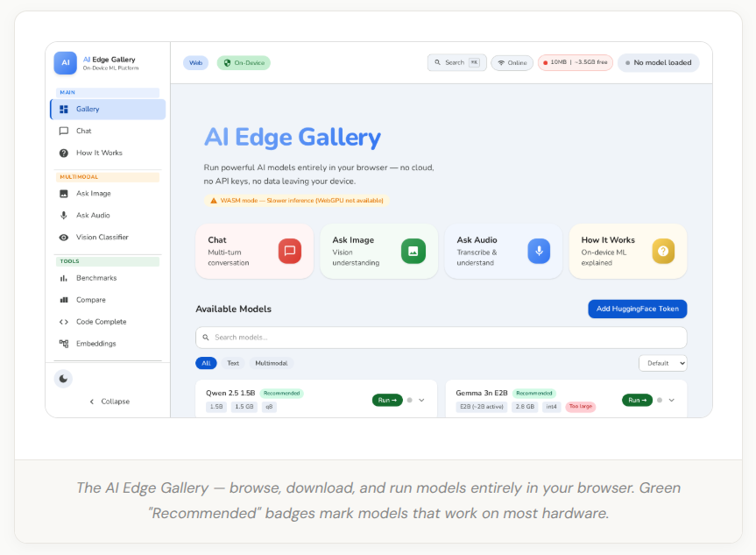
Task: Click the 2.8 GB size tag
Action: pos(525,407)
